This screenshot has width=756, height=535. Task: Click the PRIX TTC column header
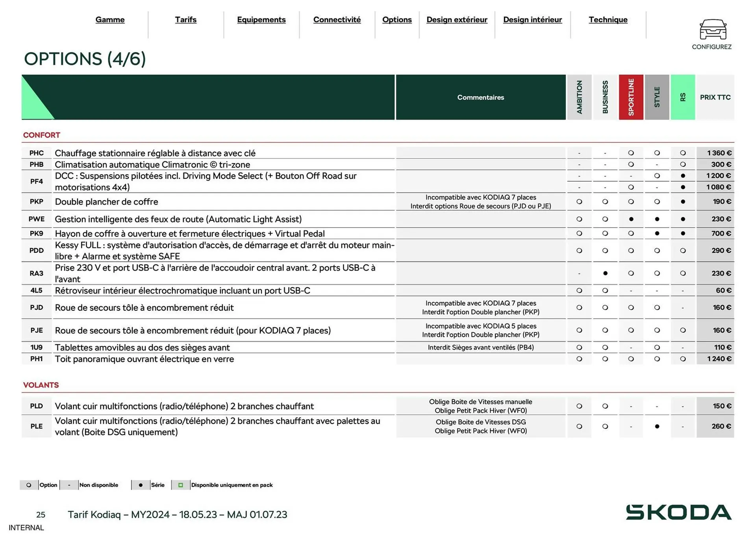pyautogui.click(x=715, y=97)
